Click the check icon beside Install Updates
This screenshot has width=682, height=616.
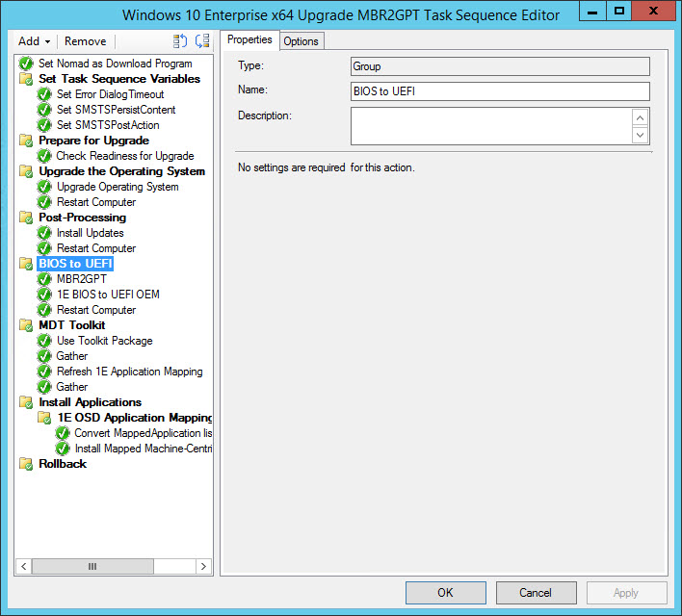coord(44,233)
